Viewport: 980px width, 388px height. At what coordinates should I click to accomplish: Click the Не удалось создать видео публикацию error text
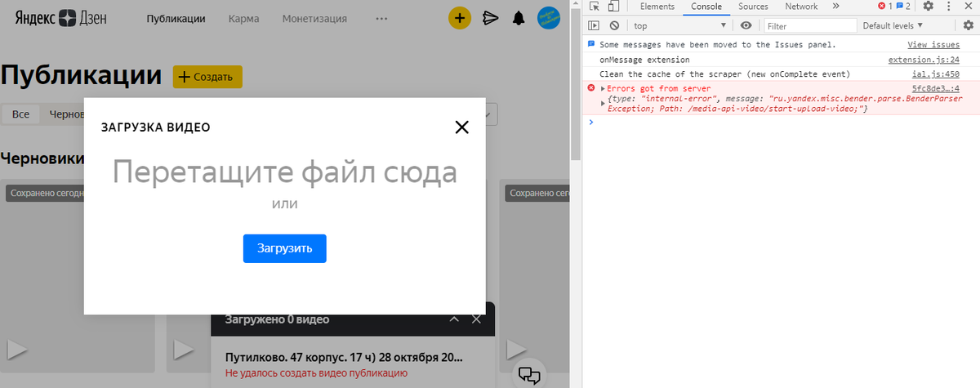point(316,374)
